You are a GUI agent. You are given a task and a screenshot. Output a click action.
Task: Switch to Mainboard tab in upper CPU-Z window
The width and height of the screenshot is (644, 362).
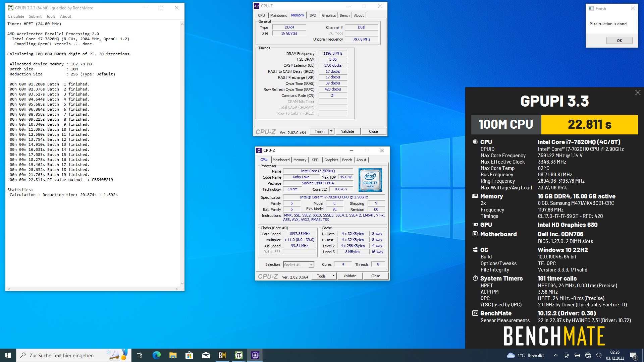[x=279, y=15]
